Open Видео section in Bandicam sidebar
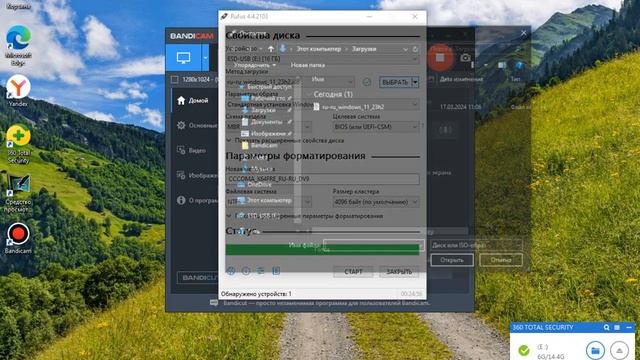Image resolution: width=640 pixels, height=360 pixels. pyautogui.click(x=192, y=150)
